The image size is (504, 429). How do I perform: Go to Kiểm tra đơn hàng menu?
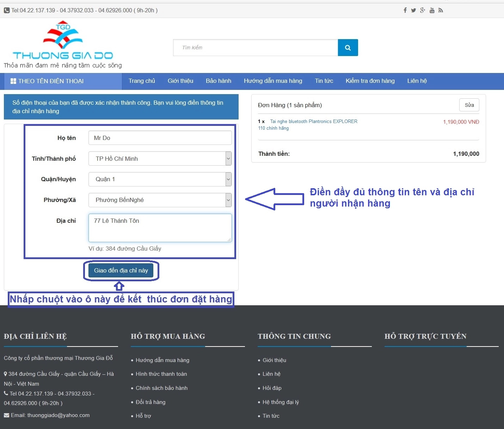(370, 81)
